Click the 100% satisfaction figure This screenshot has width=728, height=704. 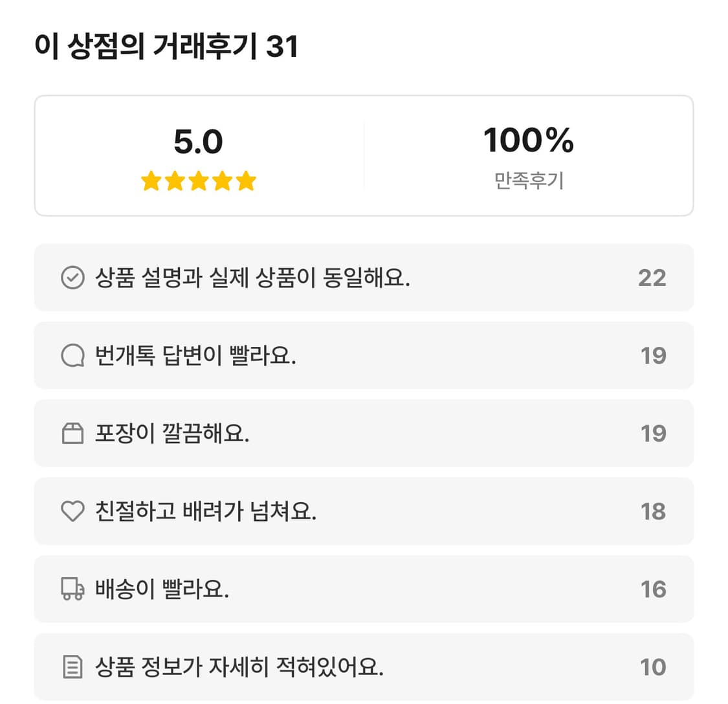[529, 140]
